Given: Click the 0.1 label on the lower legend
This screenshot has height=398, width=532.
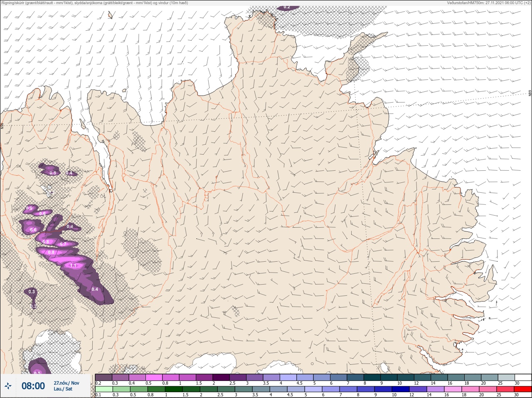Looking at the screenshot, I should [98, 395].
